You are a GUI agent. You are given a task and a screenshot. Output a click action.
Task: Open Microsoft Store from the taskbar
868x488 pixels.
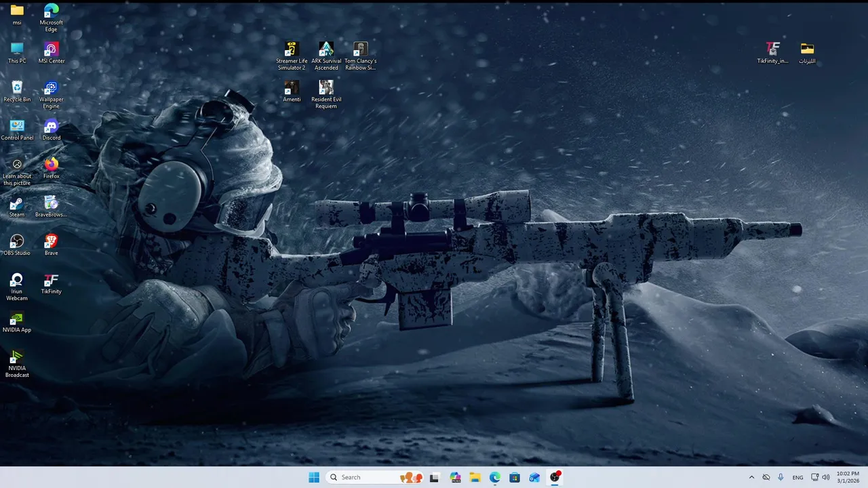click(515, 477)
